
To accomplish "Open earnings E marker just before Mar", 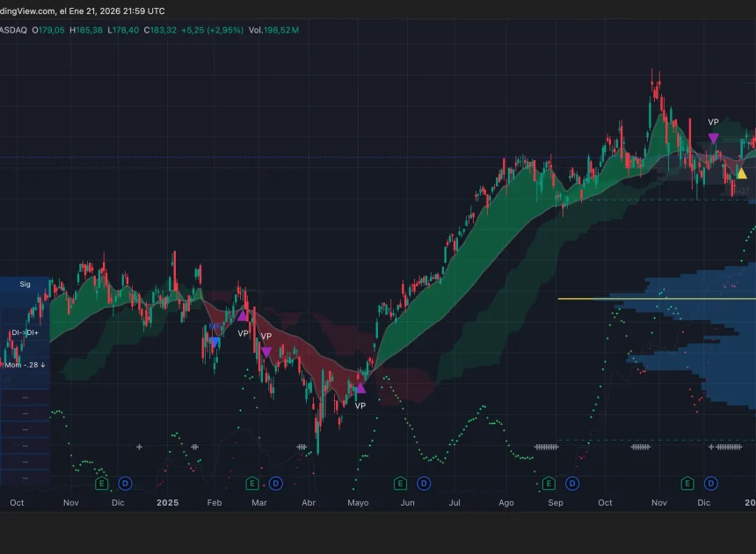I will [251, 483].
